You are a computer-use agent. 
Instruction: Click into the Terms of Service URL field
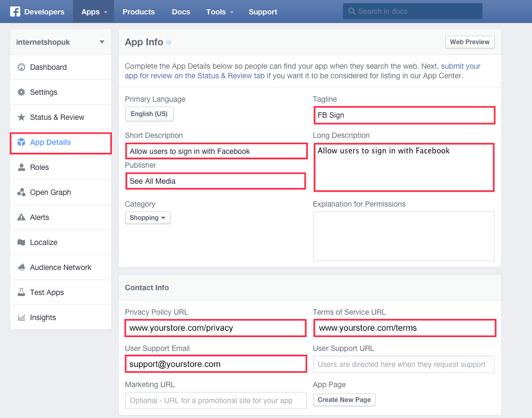tap(405, 328)
